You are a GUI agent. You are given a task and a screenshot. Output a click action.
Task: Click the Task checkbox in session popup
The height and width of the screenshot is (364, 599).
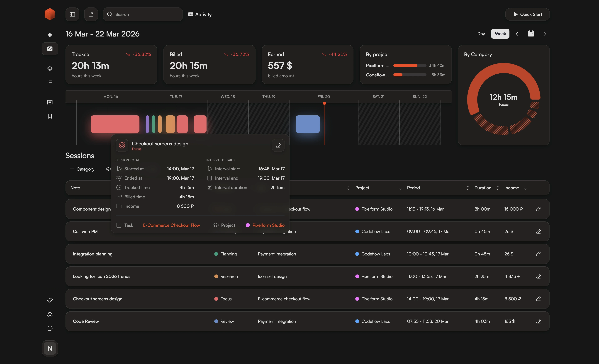click(119, 225)
